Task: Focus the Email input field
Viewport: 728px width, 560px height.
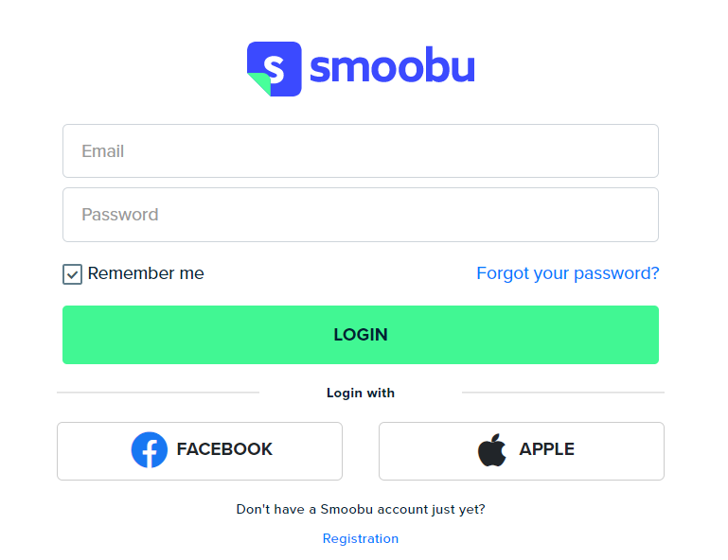Action: (361, 150)
